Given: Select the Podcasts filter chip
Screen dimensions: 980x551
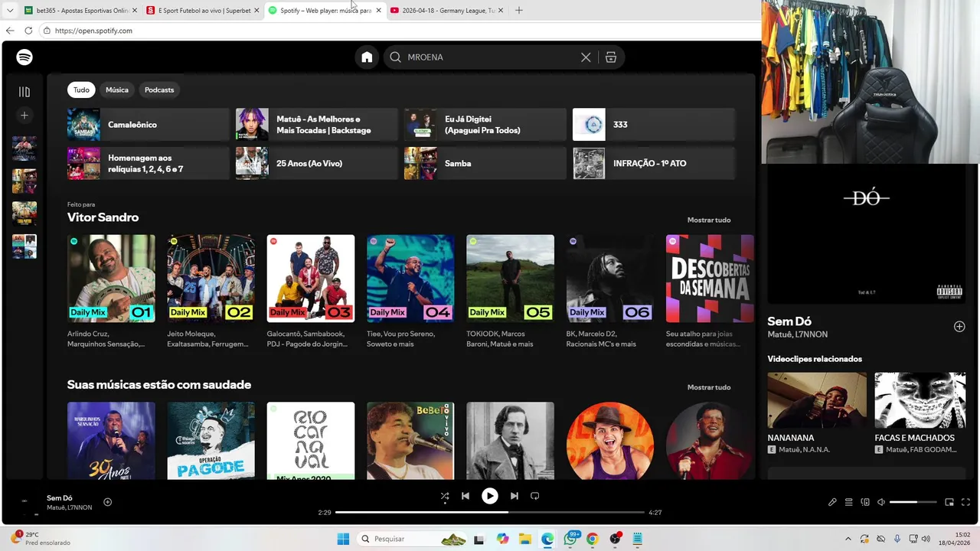Looking at the screenshot, I should pos(159,90).
